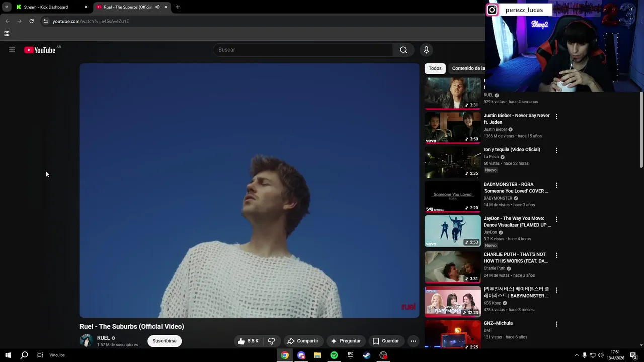644x362 pixels.
Task: Open Spotify from the taskbar
Action: tap(334, 355)
